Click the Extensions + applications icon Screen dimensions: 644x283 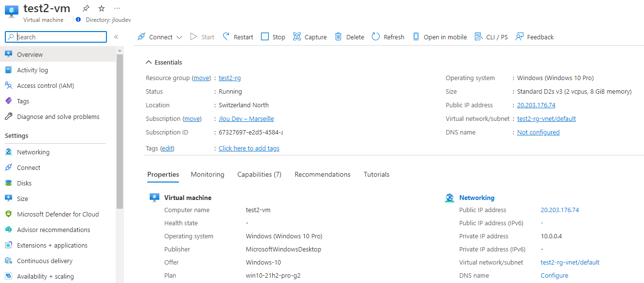8,245
